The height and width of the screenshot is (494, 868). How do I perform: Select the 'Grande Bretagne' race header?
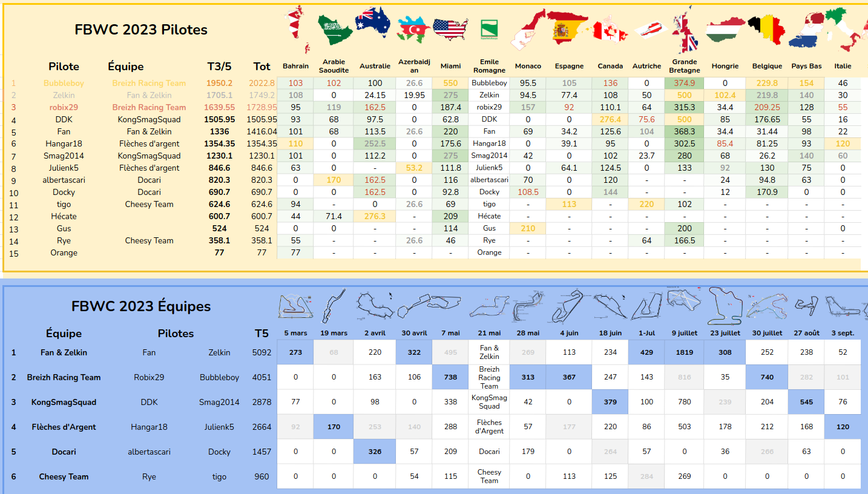684,66
